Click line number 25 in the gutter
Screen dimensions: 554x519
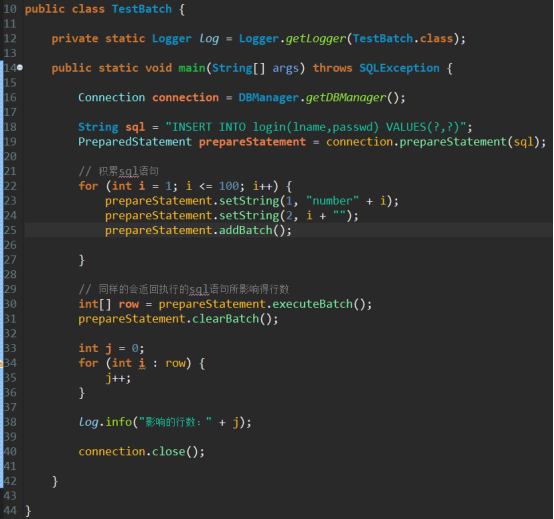10,230
